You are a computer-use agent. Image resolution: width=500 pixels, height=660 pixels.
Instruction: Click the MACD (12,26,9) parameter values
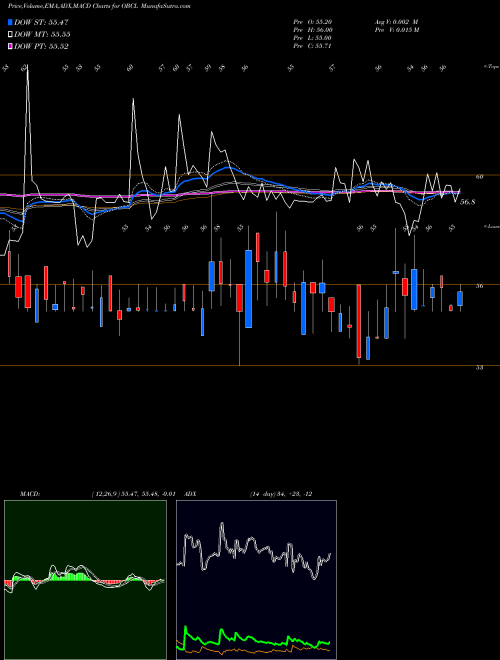(x=133, y=494)
